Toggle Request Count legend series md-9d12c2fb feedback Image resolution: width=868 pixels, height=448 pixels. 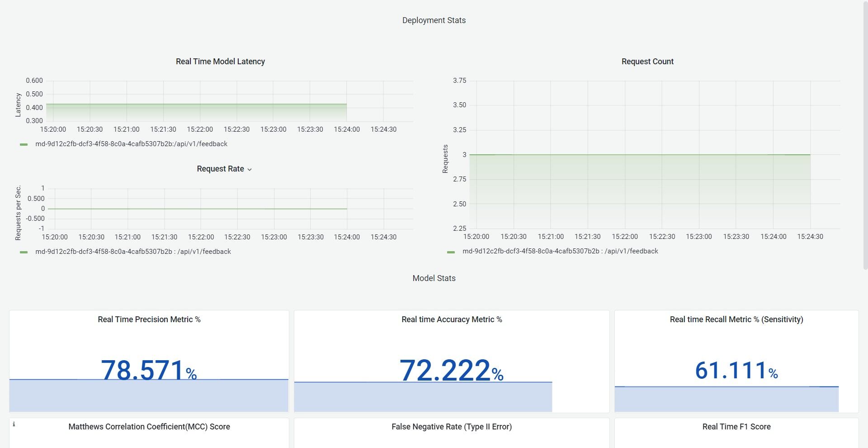(x=560, y=251)
